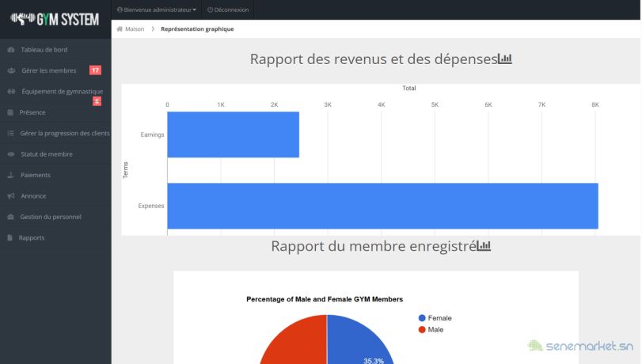The image size is (642, 364).
Task: Click the Total chart title
Action: click(409, 88)
